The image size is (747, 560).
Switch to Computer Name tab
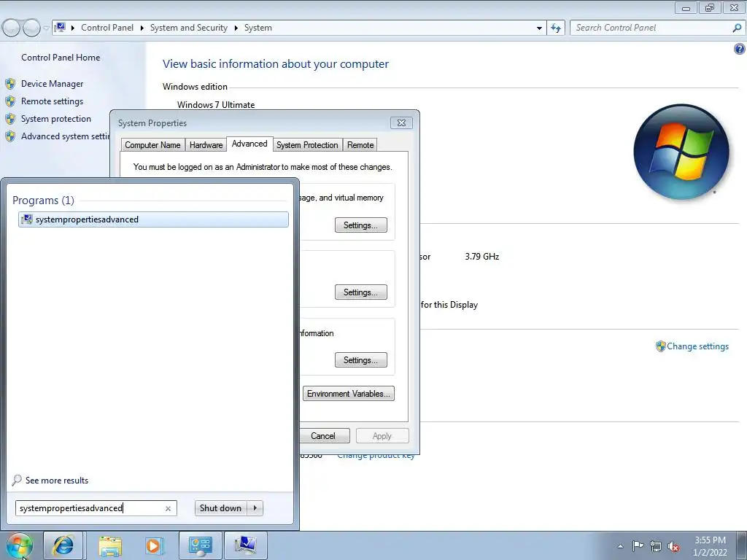[152, 145]
